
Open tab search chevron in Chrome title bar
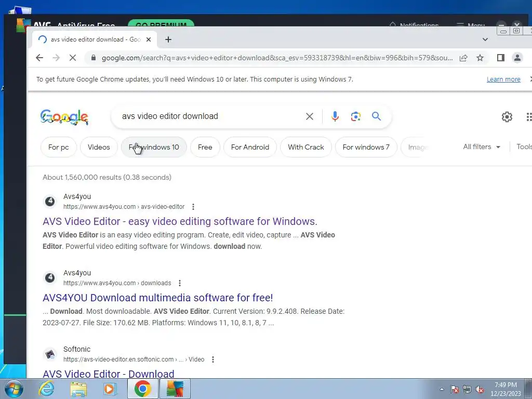point(485,39)
